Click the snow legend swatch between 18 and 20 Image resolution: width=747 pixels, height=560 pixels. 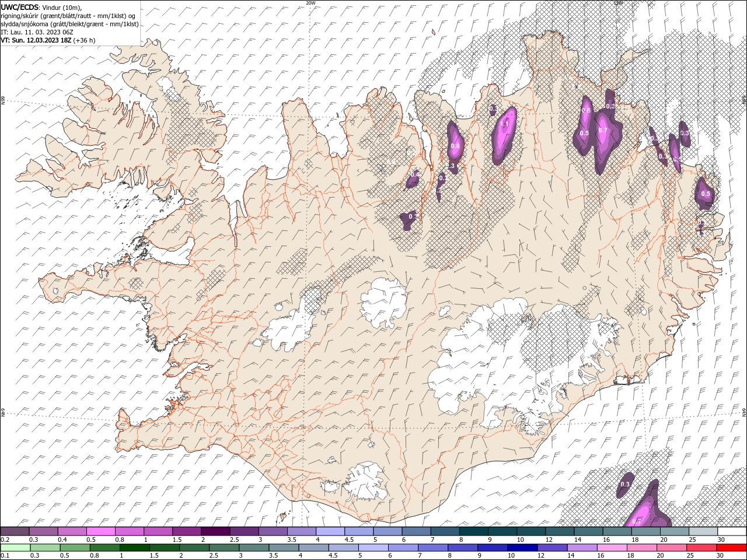point(646,531)
